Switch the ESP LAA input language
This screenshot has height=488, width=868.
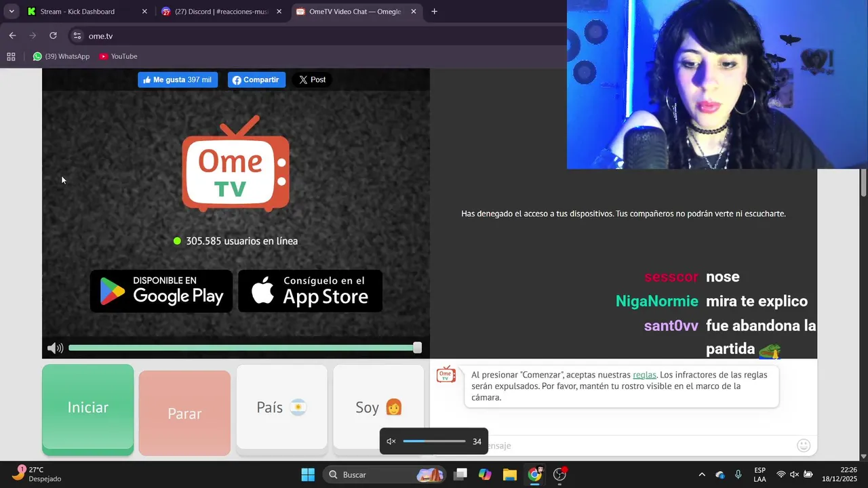coord(760,474)
